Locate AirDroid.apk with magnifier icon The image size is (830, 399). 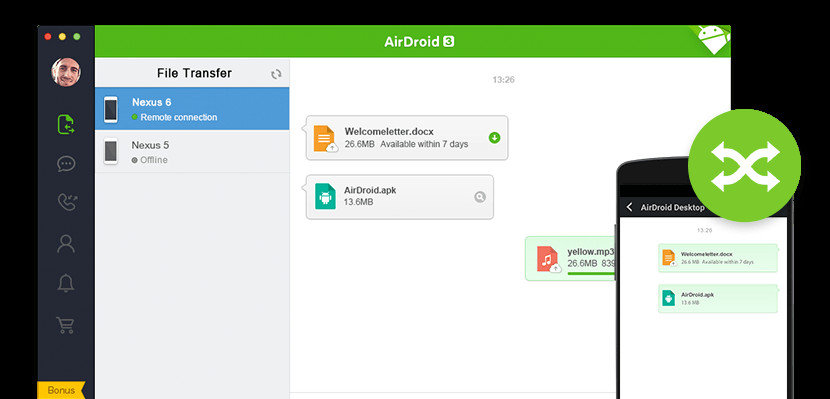480,197
